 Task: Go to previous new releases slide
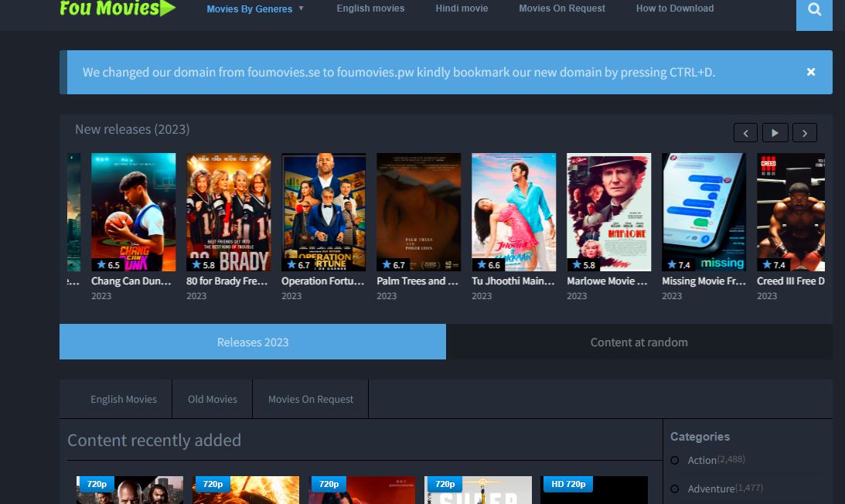[745, 133]
